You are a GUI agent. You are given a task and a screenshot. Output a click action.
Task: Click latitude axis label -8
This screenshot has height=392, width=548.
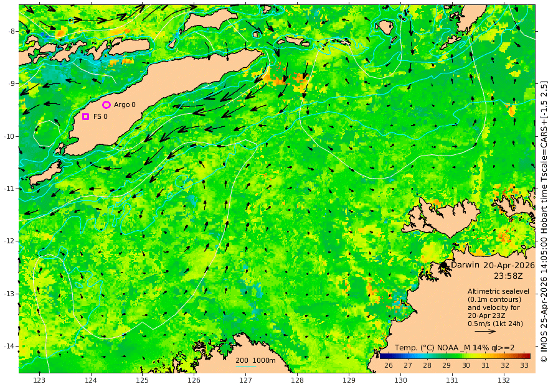12,31
